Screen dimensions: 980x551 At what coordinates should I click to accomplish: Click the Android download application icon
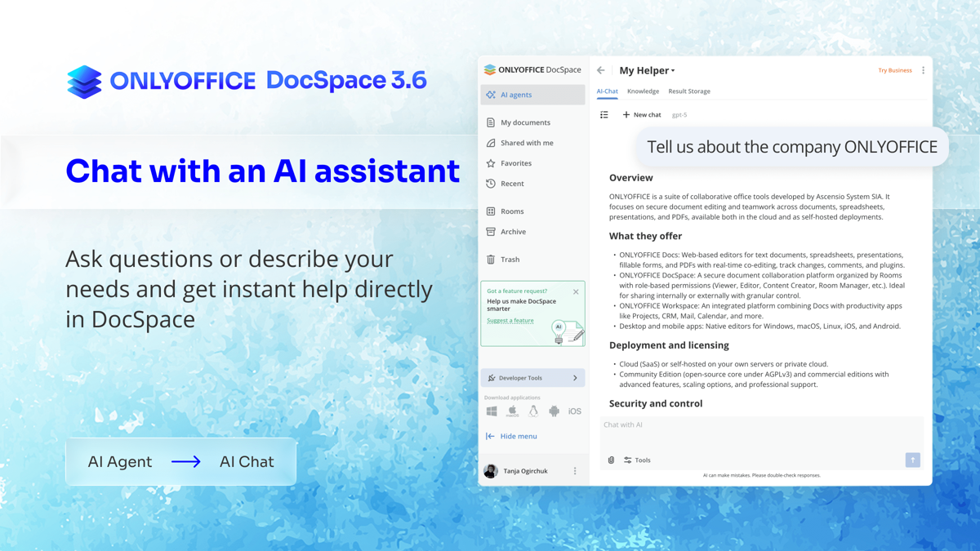554,411
